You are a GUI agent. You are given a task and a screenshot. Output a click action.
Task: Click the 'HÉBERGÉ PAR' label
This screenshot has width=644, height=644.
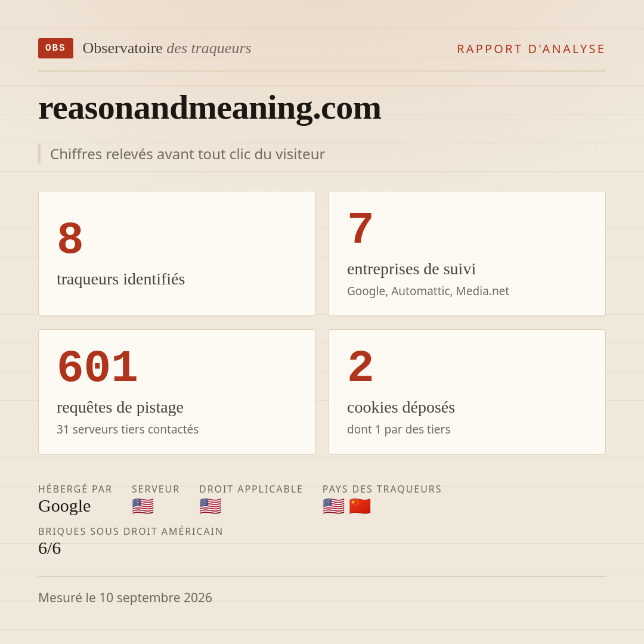click(75, 489)
